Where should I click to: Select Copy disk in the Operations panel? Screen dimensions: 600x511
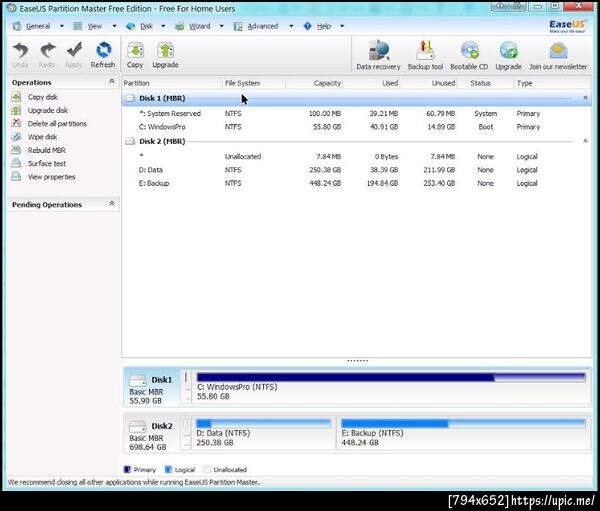click(x=42, y=97)
